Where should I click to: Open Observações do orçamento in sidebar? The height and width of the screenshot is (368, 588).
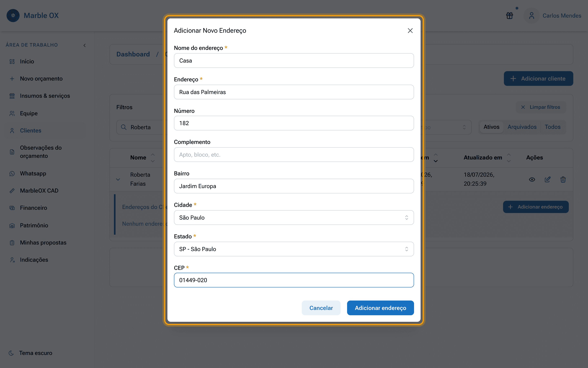(x=47, y=152)
